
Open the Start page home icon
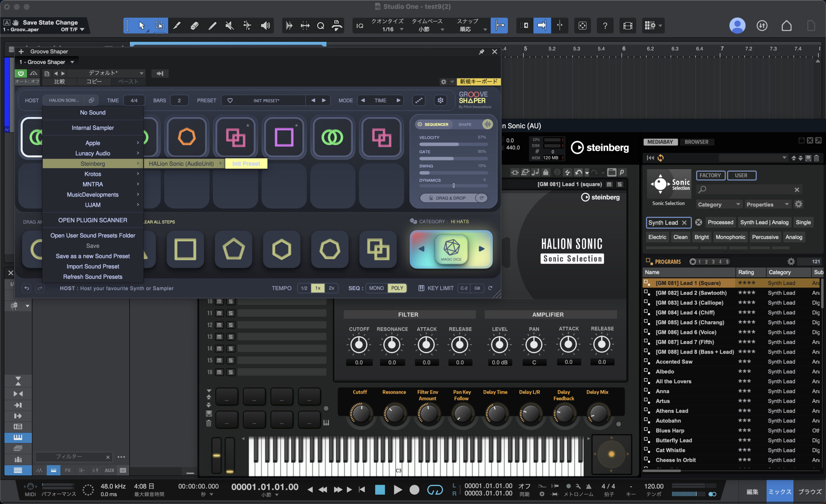click(x=786, y=25)
